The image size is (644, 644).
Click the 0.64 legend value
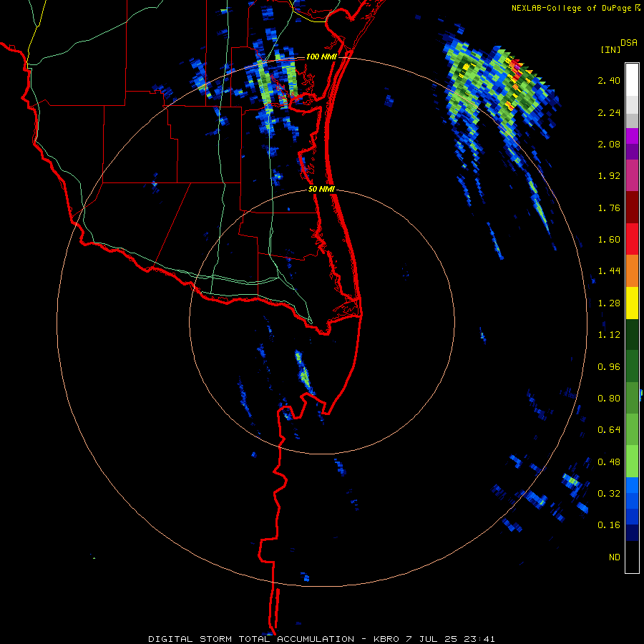tap(609, 430)
